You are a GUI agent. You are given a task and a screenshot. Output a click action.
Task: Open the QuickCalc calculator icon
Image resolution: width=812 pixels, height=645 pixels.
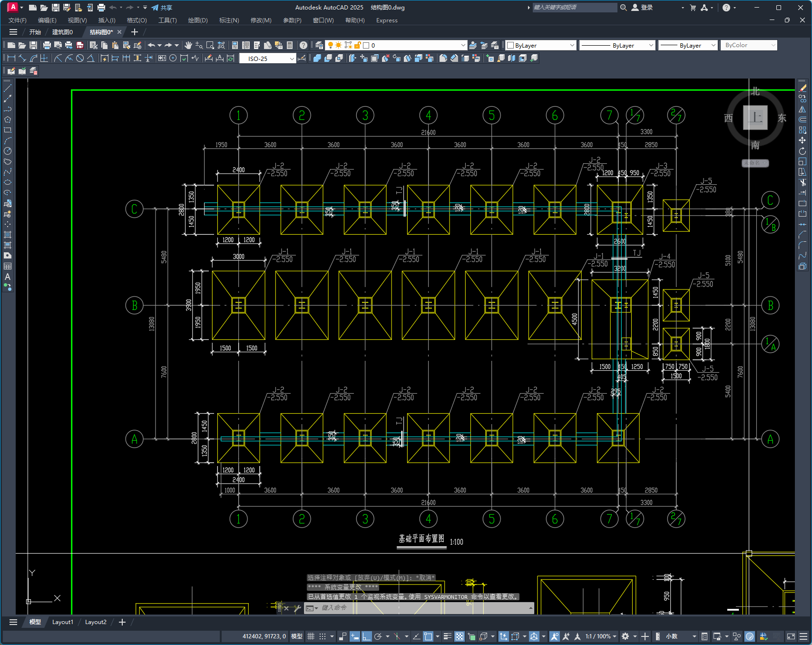290,45
